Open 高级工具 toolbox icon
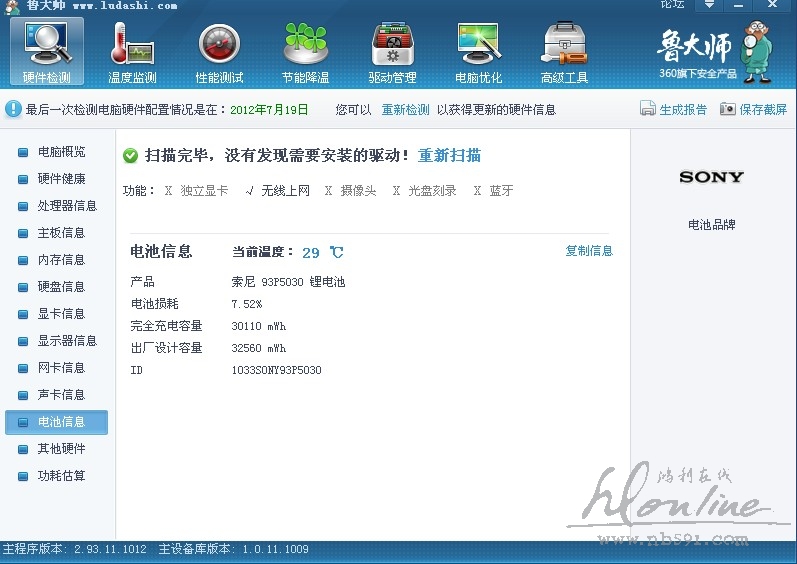 565,51
